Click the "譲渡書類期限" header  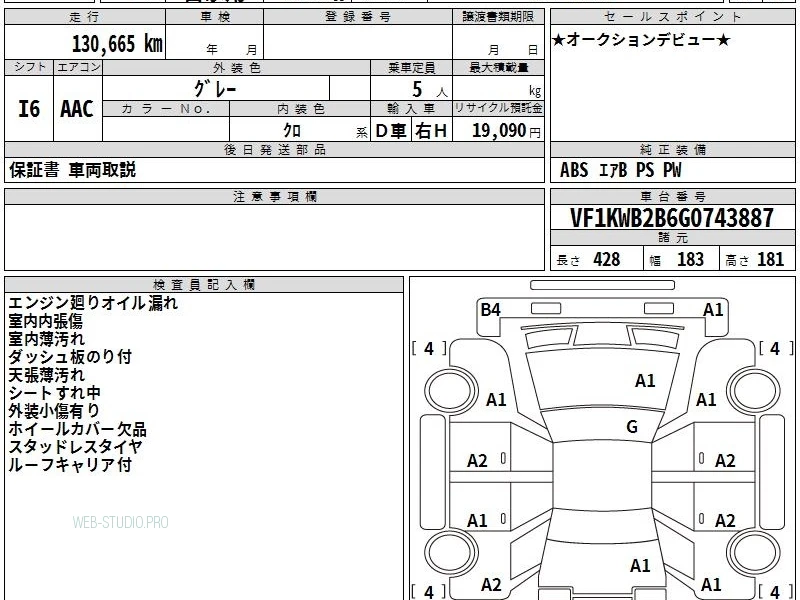coord(498,17)
